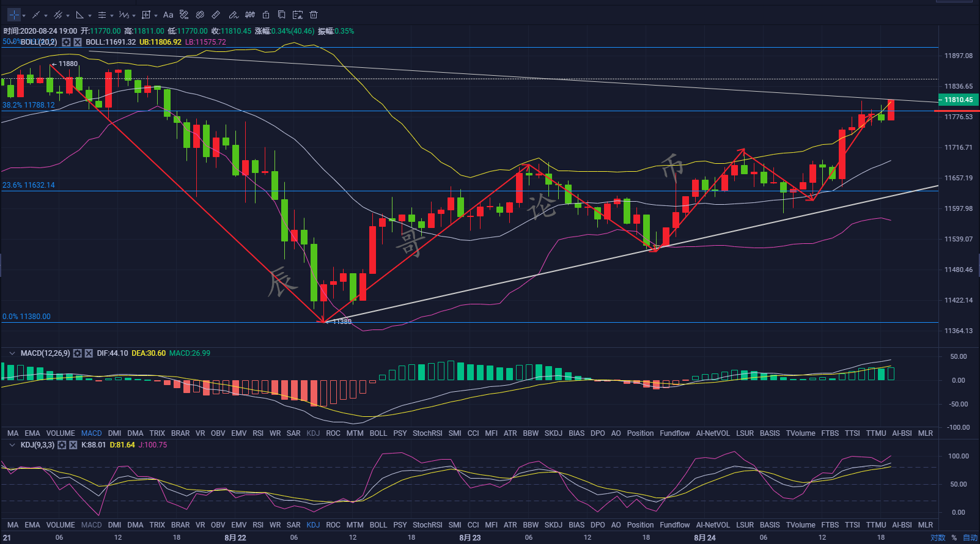Click the 8月 23 date marker on time axis
Viewport: 980px width, 544px height.
[470, 538]
